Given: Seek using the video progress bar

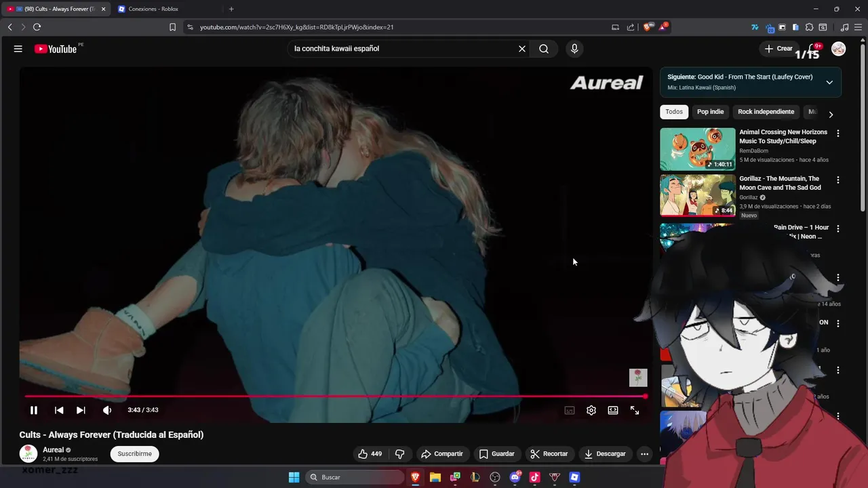Looking at the screenshot, I should point(335,396).
